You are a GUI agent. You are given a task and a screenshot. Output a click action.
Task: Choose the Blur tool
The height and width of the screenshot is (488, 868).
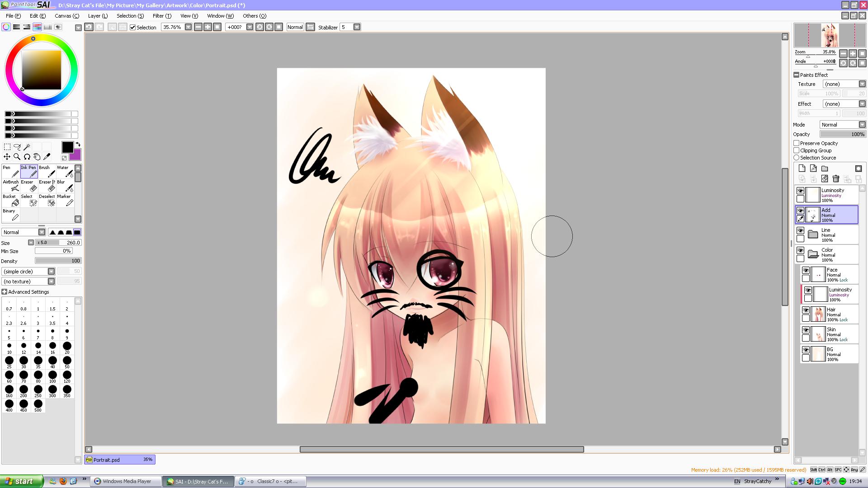click(65, 186)
